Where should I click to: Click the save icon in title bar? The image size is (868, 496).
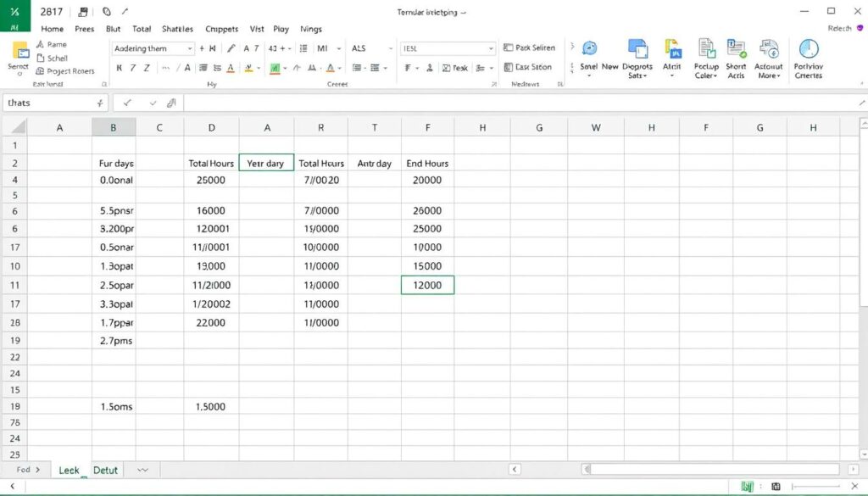(83, 12)
